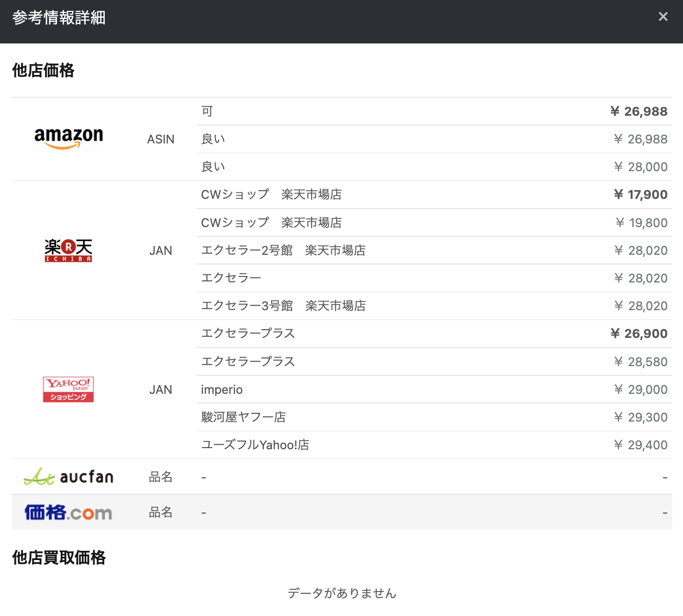The image size is (683, 616).
Task: Click 品名 in the aucfan row
Action: point(161,477)
